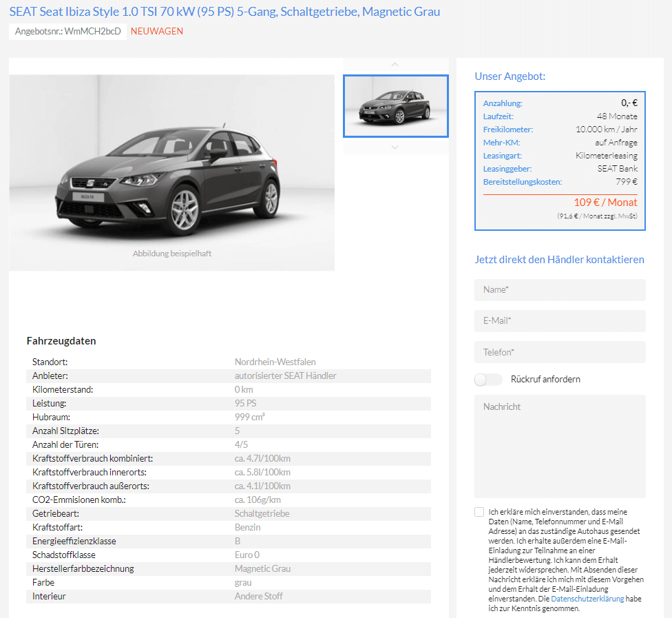Image resolution: width=672 pixels, height=618 pixels.
Task: Click the 48 Monate Laufzeit value
Action: (617, 116)
